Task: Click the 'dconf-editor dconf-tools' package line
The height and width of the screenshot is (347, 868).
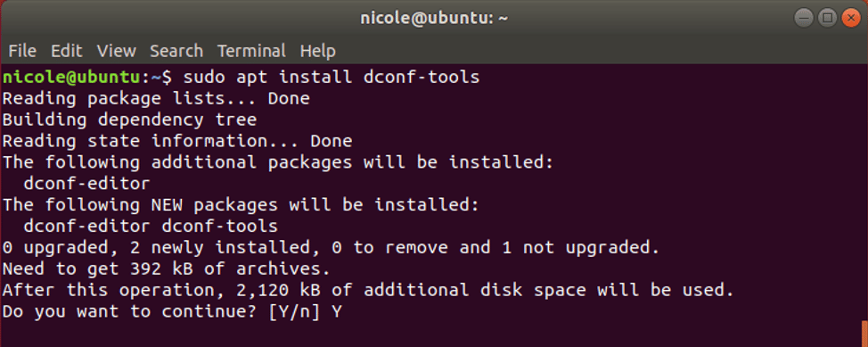Action: [151, 227]
